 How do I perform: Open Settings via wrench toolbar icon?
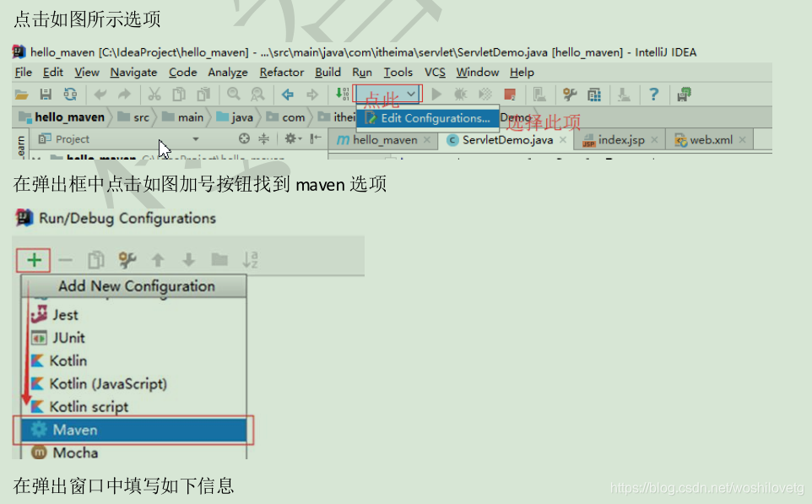click(x=570, y=95)
